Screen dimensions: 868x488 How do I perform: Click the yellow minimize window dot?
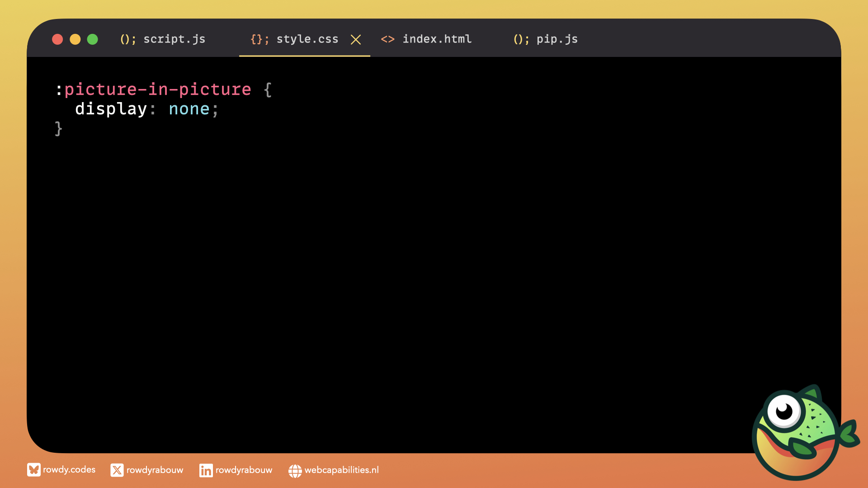(75, 39)
